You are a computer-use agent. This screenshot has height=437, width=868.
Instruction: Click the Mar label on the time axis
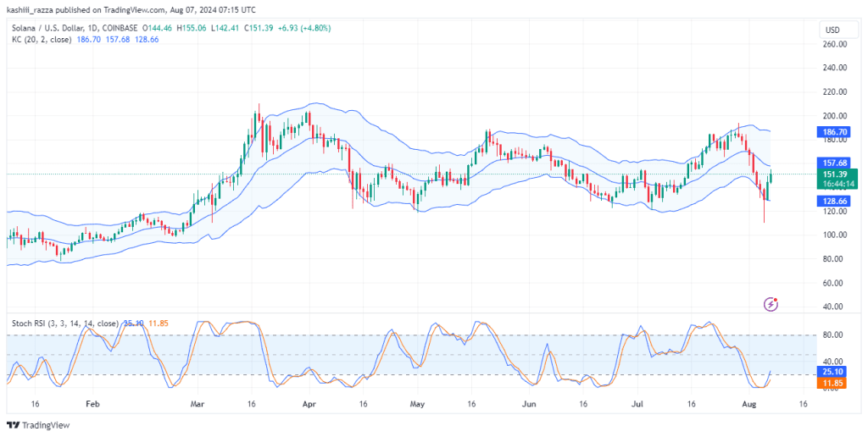pyautogui.click(x=197, y=405)
